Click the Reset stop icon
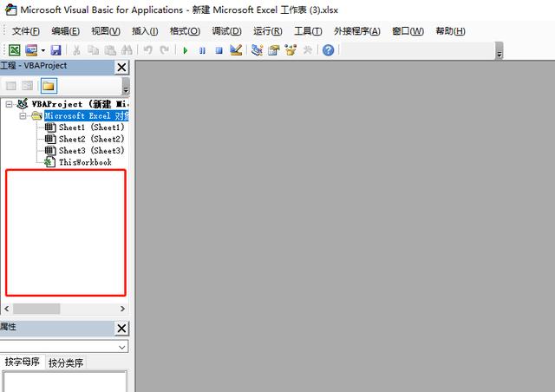 click(218, 50)
